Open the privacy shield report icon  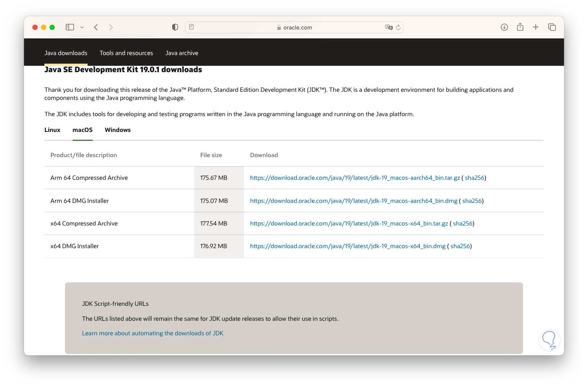pos(175,27)
